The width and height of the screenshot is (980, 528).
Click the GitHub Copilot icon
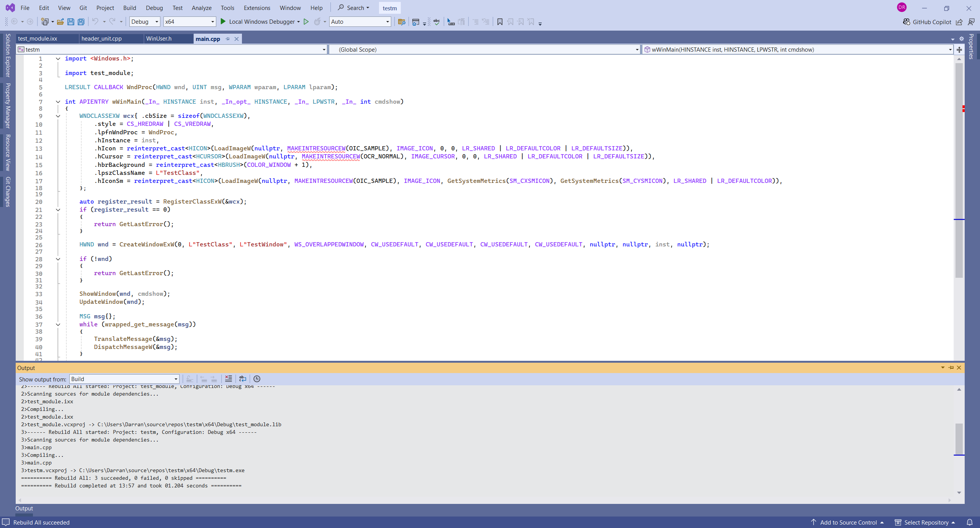point(906,21)
